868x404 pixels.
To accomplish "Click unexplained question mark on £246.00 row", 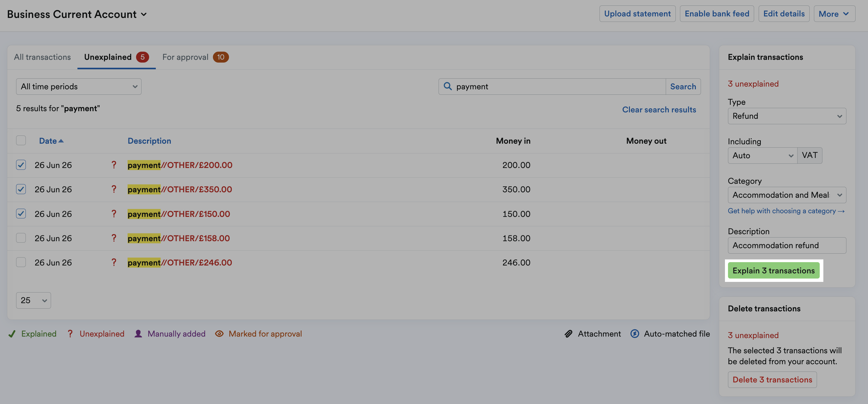I will (114, 262).
